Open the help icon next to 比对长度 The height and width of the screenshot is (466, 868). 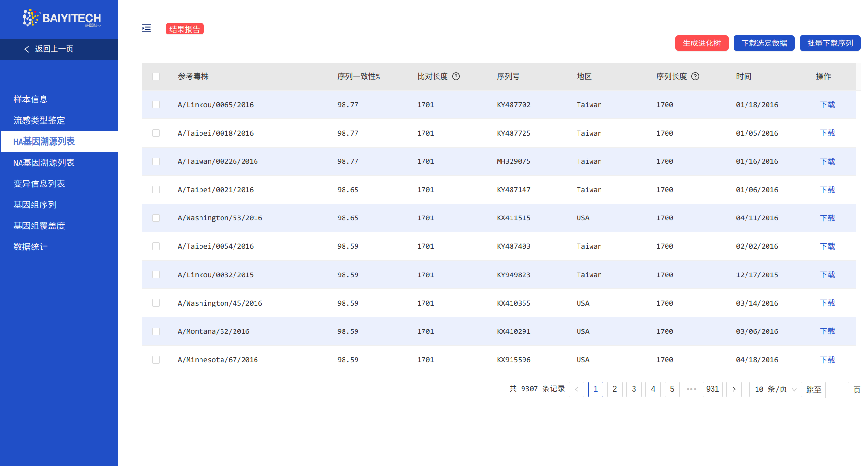[x=456, y=76]
